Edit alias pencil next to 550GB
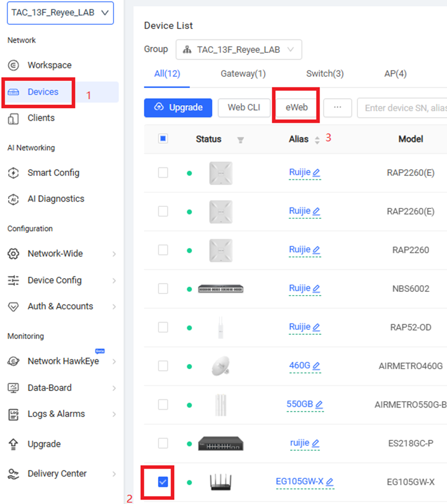 319,404
